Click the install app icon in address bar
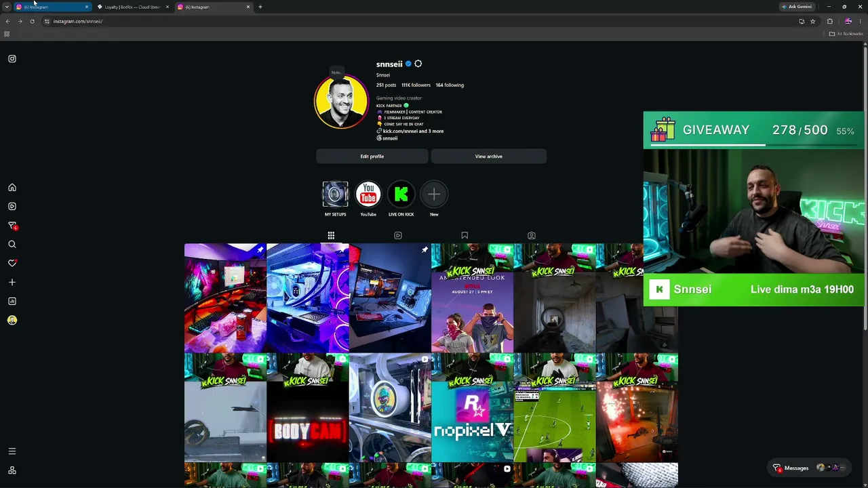The image size is (868, 488). click(802, 21)
